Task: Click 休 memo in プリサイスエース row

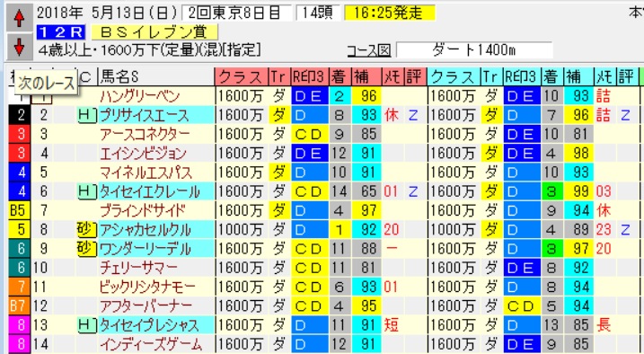Action: 392,115
